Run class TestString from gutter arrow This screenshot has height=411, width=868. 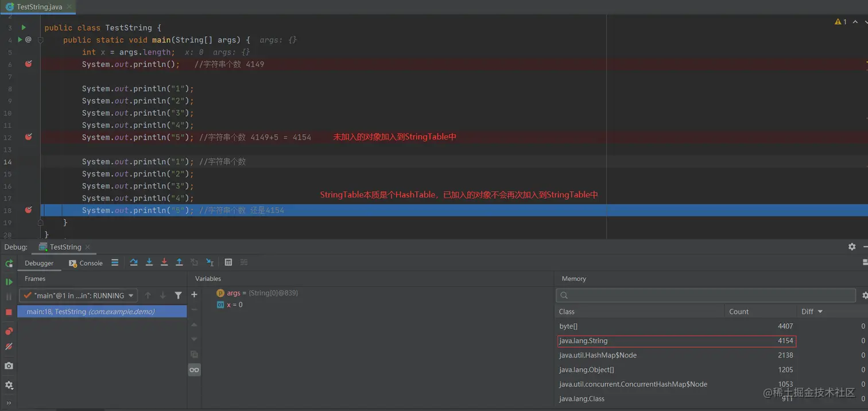click(x=24, y=28)
